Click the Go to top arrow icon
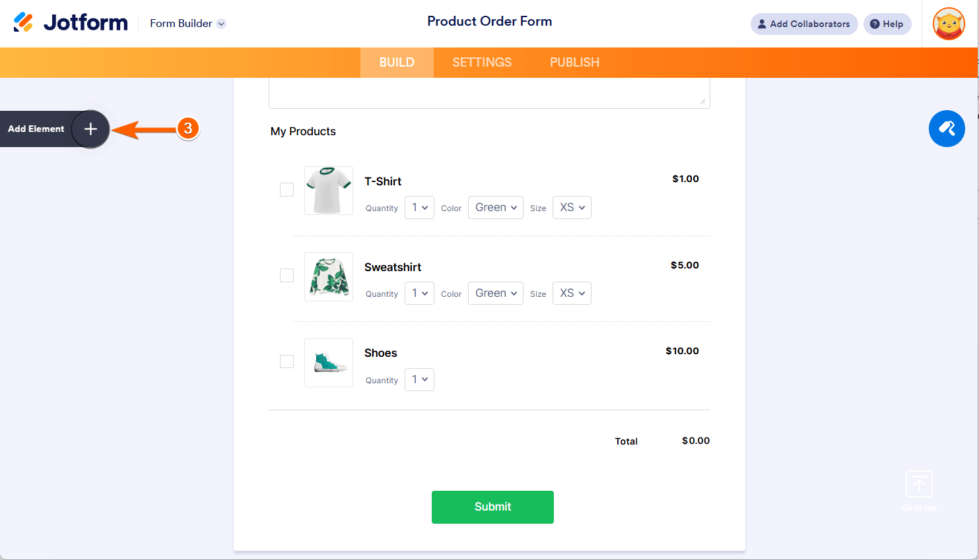The width and height of the screenshot is (979, 560). point(919,484)
